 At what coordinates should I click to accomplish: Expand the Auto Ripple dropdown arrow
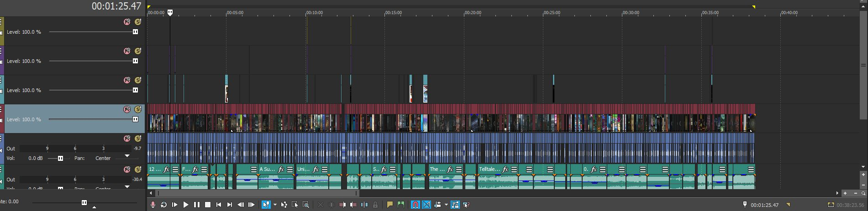click(x=446, y=205)
